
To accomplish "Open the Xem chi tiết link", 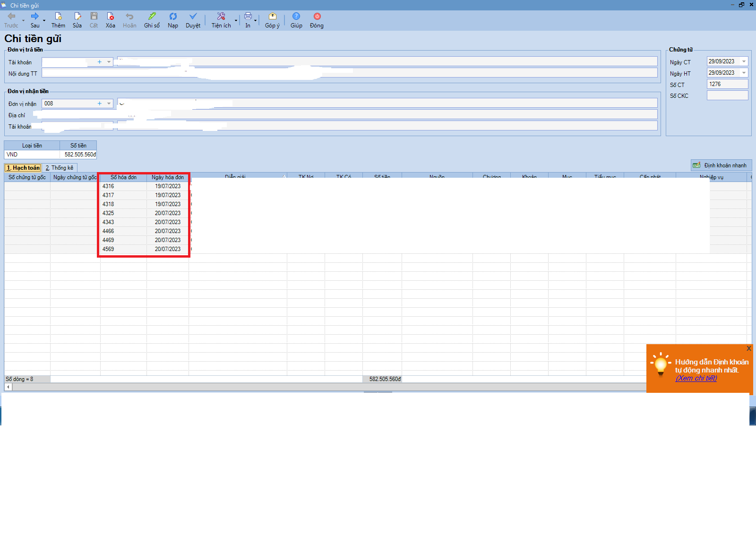I will (696, 378).
